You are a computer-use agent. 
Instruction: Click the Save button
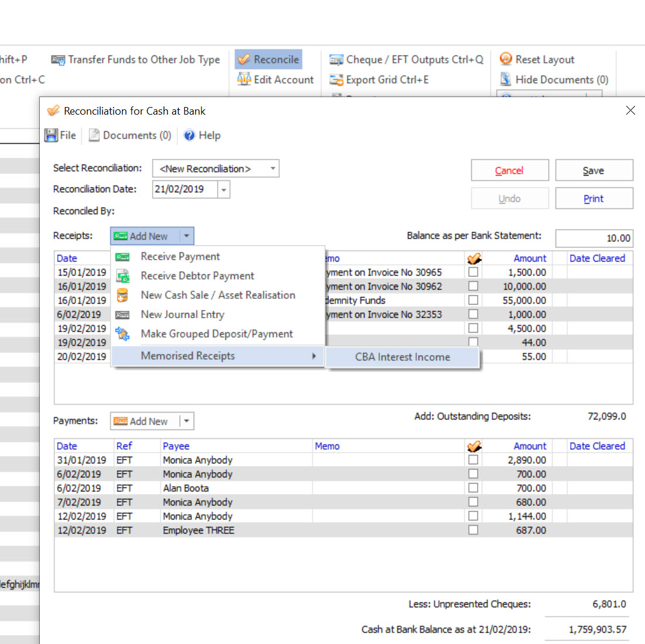pos(593,170)
